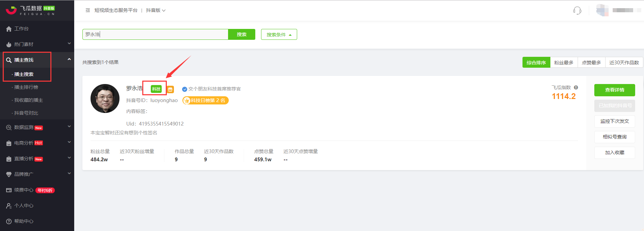Sort results by 粉丝最多
This screenshot has width=644, height=231.
tap(564, 62)
